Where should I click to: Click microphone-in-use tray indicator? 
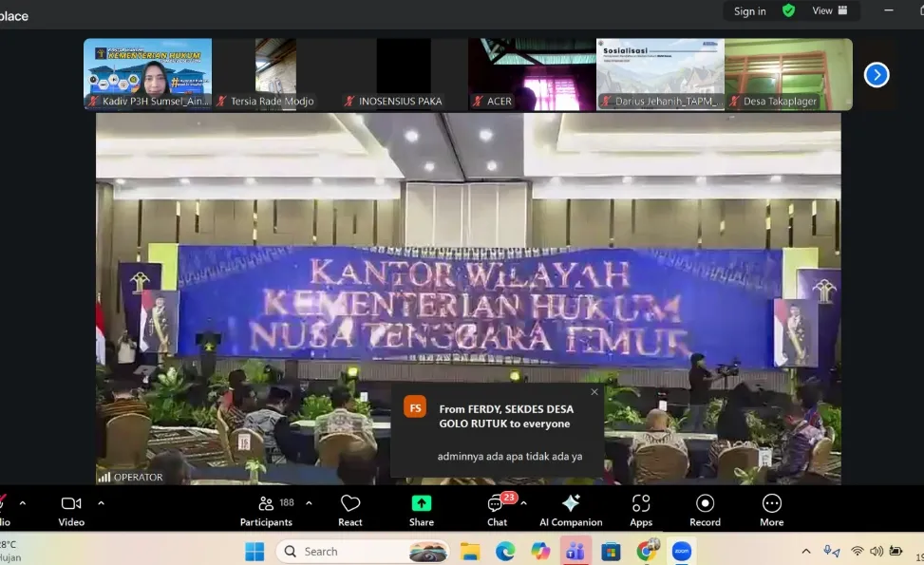click(832, 552)
